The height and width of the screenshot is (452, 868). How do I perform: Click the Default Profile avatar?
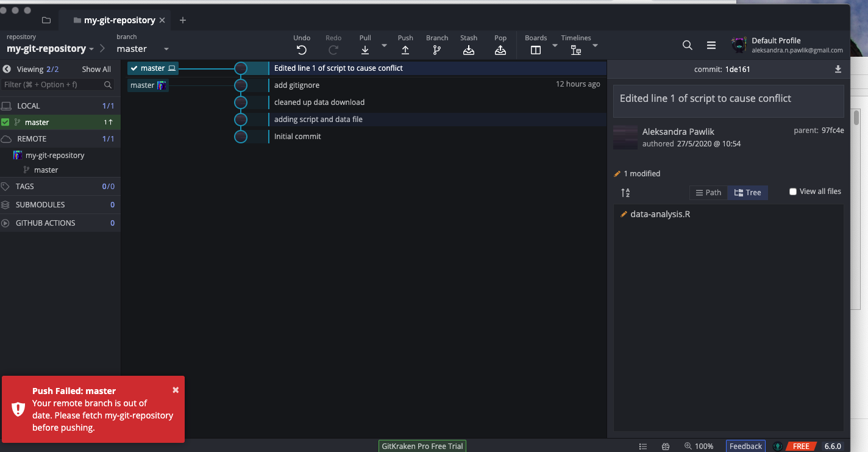[739, 45]
